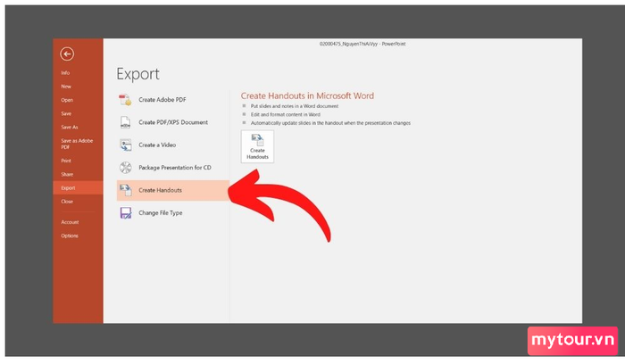Click the Create Handouts list icon
The height and width of the screenshot is (364, 625).
point(126,190)
